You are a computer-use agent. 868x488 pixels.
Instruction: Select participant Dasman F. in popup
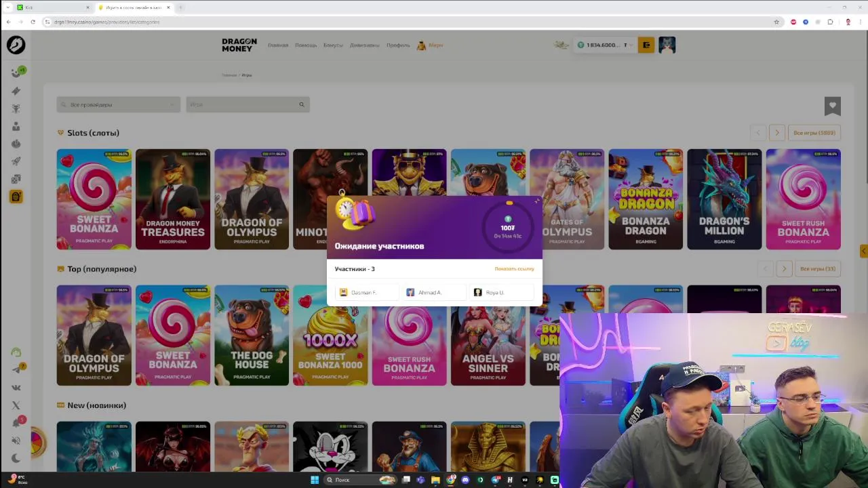pyautogui.click(x=367, y=292)
